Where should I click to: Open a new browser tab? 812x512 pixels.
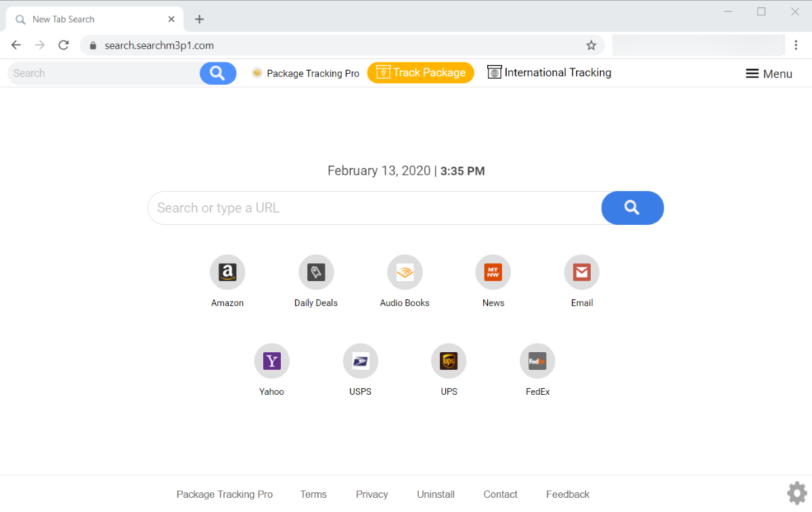pyautogui.click(x=199, y=19)
